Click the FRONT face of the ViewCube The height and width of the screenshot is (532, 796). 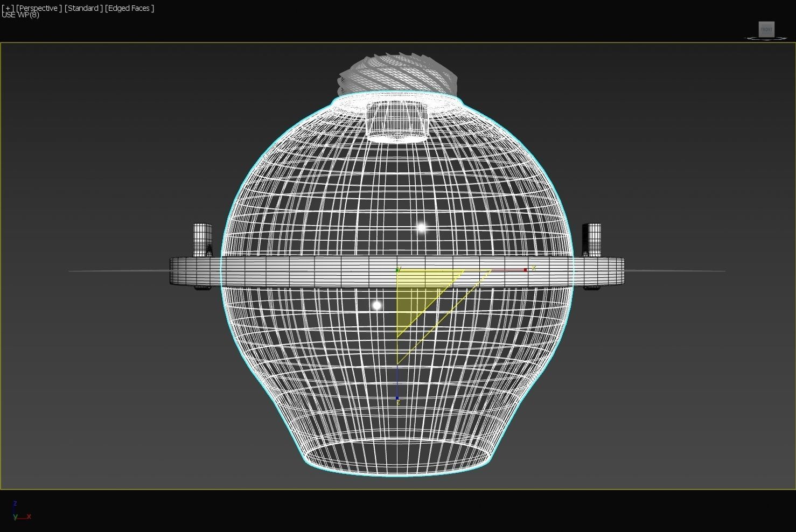766,29
